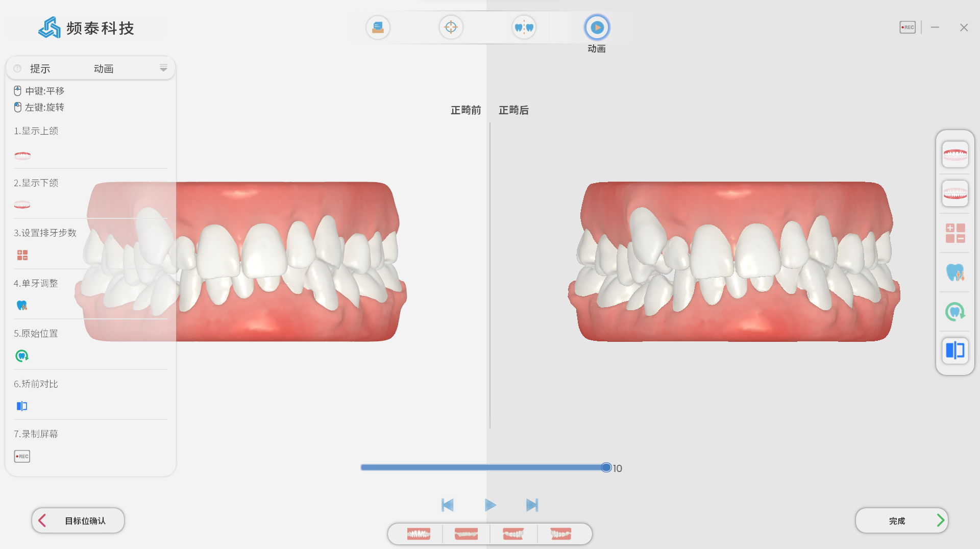Reset teeth to original position
This screenshot has width=980, height=549.
pos(955,312)
